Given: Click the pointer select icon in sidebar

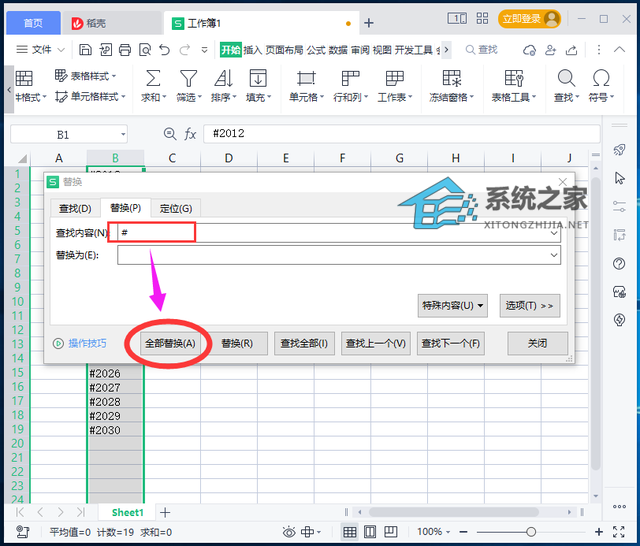Looking at the screenshot, I should coord(619,178).
